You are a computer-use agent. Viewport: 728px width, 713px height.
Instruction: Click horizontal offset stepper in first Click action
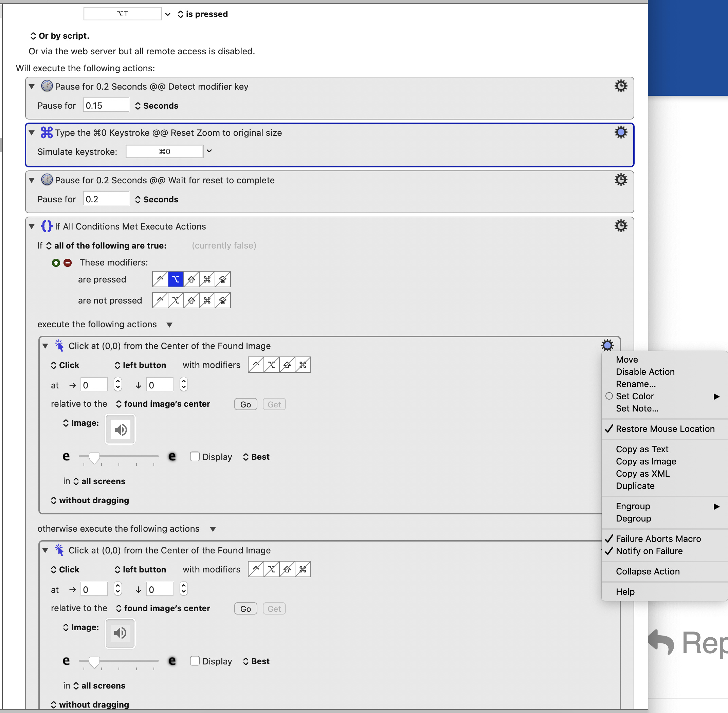[x=117, y=385]
